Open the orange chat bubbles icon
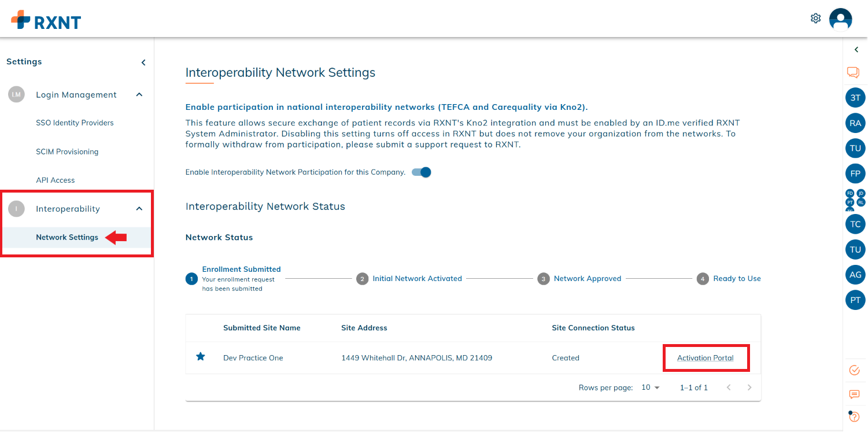868x432 pixels. (853, 72)
